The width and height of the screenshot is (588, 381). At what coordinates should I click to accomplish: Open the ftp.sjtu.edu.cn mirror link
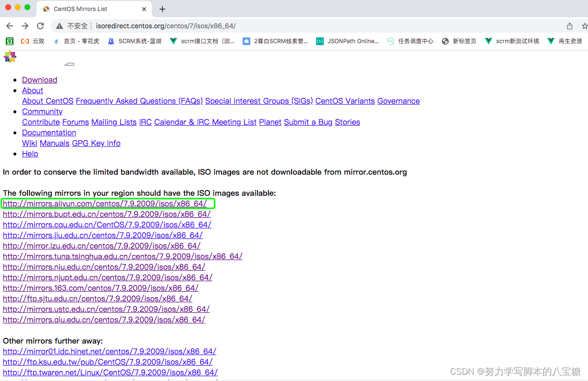pos(98,299)
